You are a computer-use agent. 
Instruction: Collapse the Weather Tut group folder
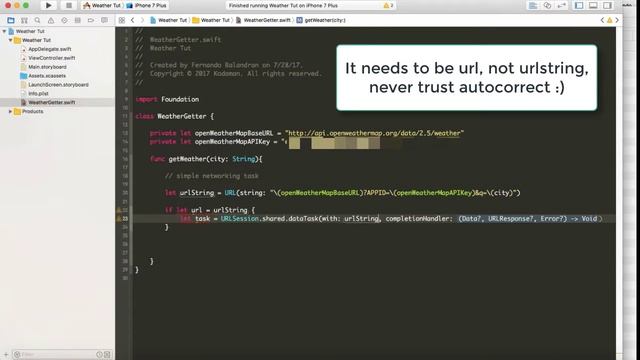pyautogui.click(x=10, y=40)
